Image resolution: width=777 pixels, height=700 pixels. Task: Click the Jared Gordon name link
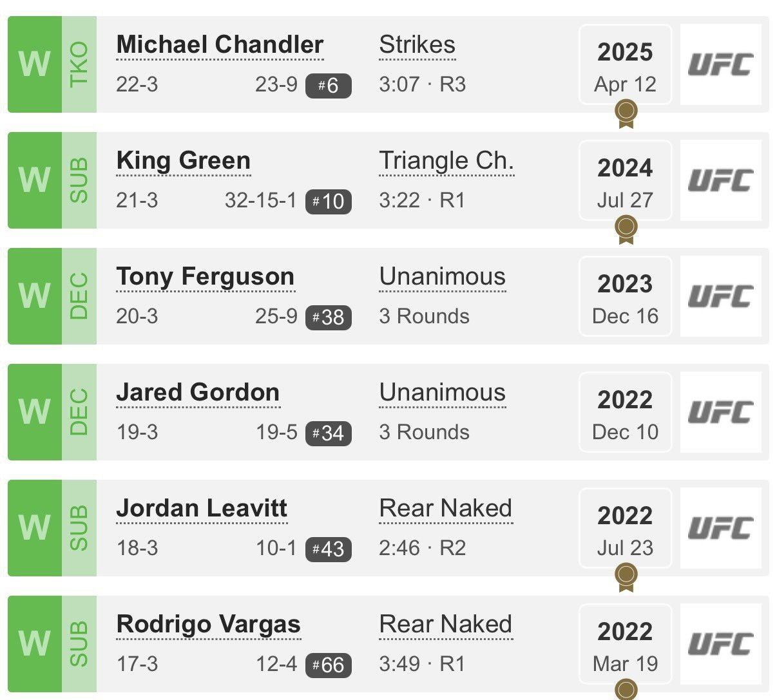pyautogui.click(x=197, y=393)
